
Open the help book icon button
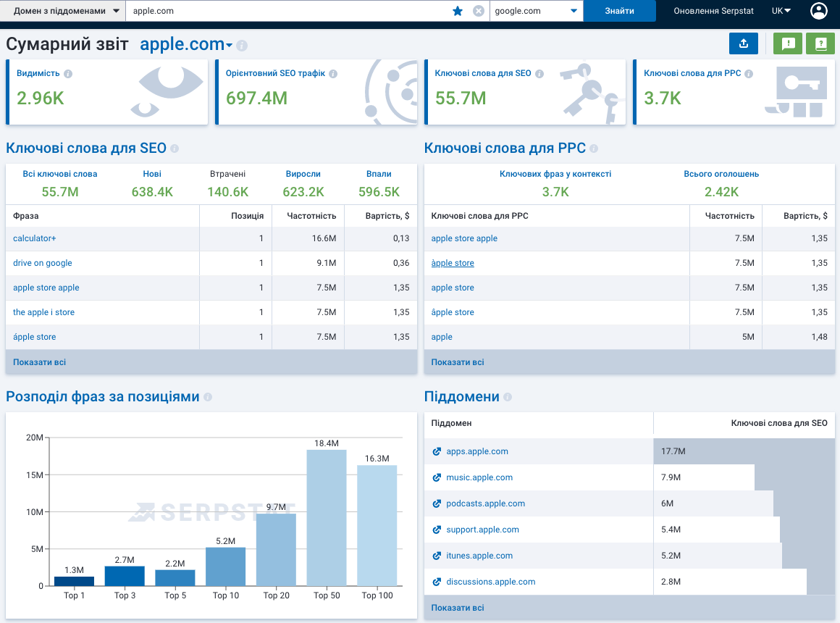(x=820, y=43)
